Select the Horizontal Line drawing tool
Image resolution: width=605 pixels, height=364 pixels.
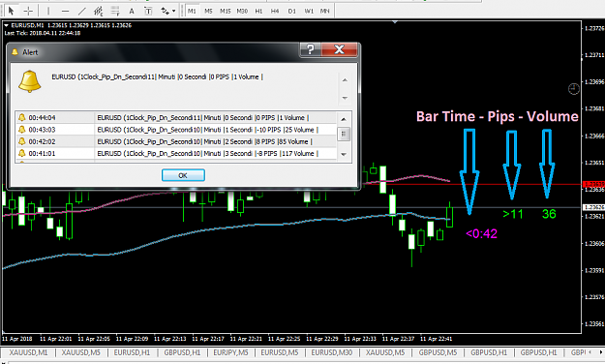65,11
